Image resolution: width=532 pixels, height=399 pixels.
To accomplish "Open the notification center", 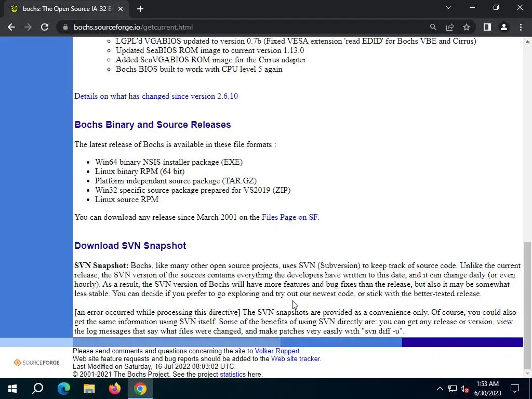I will [x=515, y=389].
